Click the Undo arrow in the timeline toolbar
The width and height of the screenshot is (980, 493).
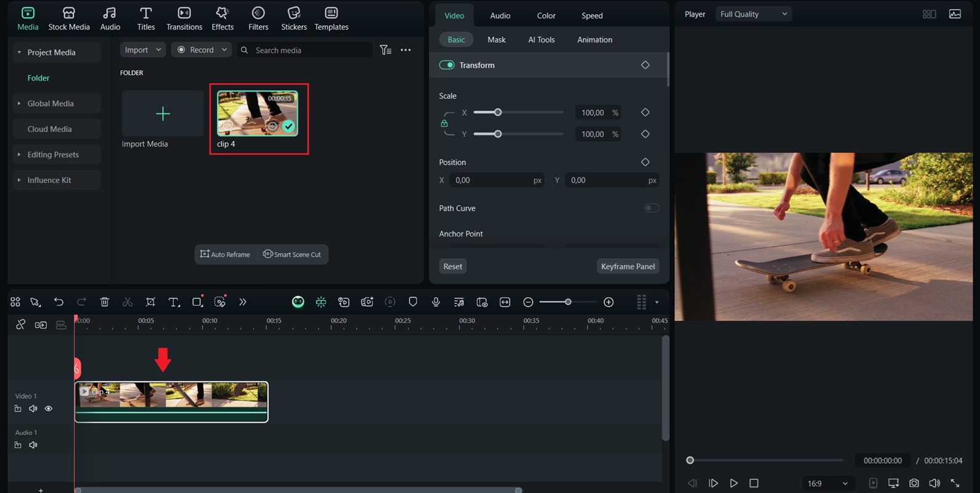pos(59,302)
